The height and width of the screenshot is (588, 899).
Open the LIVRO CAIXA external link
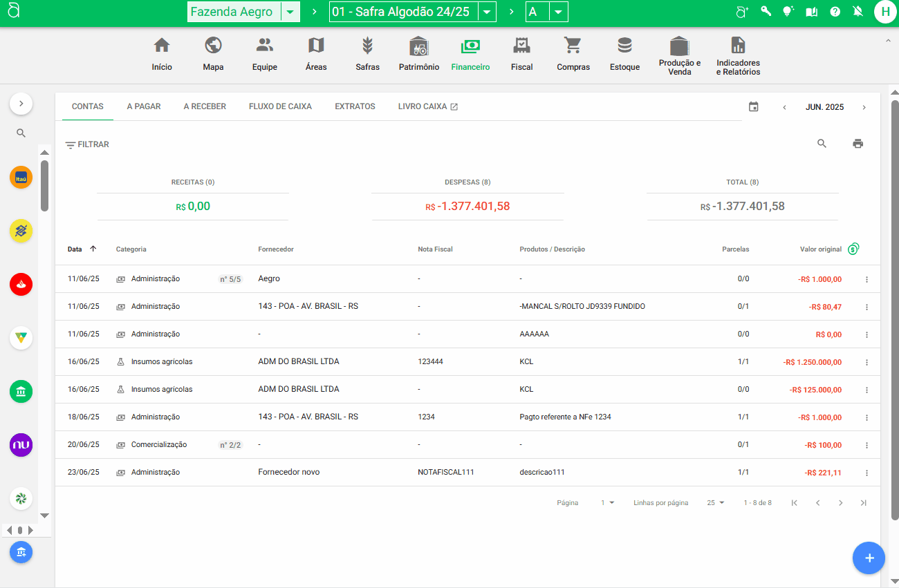tap(427, 106)
